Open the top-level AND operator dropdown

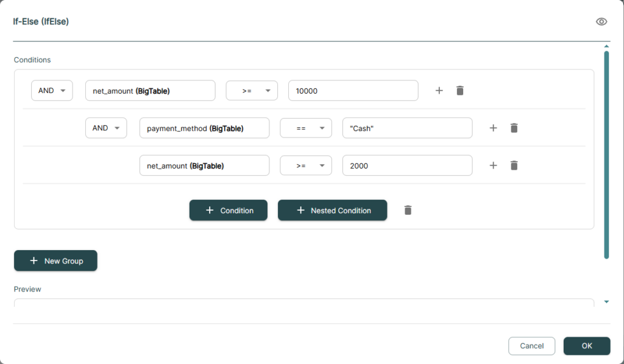(52, 91)
